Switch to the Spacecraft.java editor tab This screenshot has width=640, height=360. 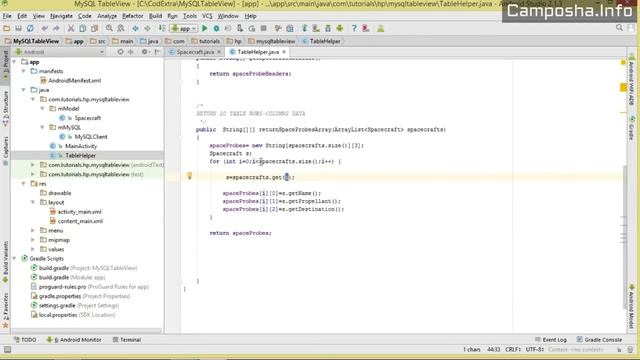[195, 52]
